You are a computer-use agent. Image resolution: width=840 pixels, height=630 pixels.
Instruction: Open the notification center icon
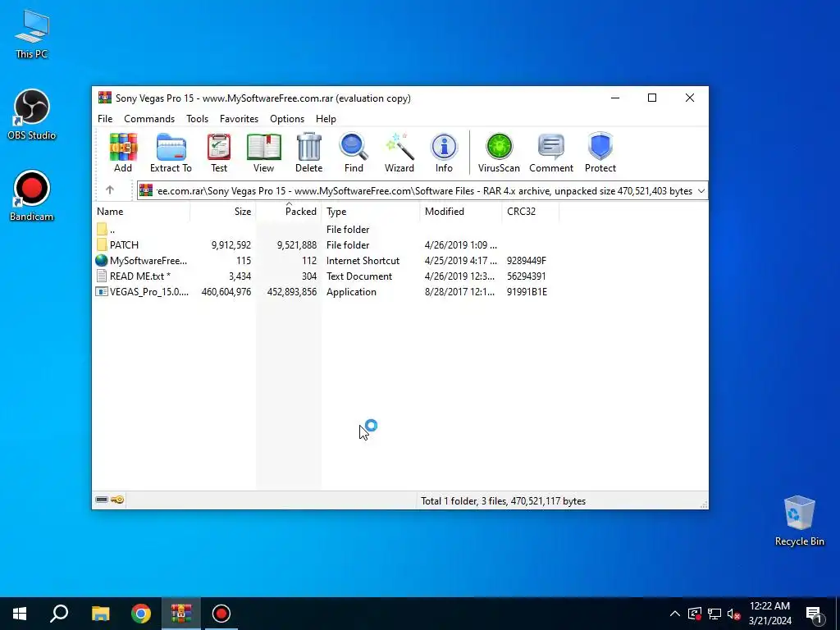click(814, 614)
